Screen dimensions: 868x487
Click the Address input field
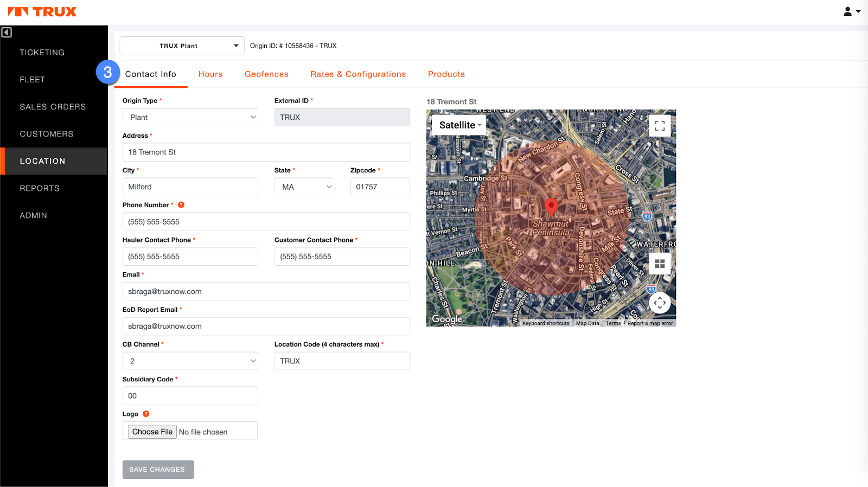pyautogui.click(x=266, y=152)
